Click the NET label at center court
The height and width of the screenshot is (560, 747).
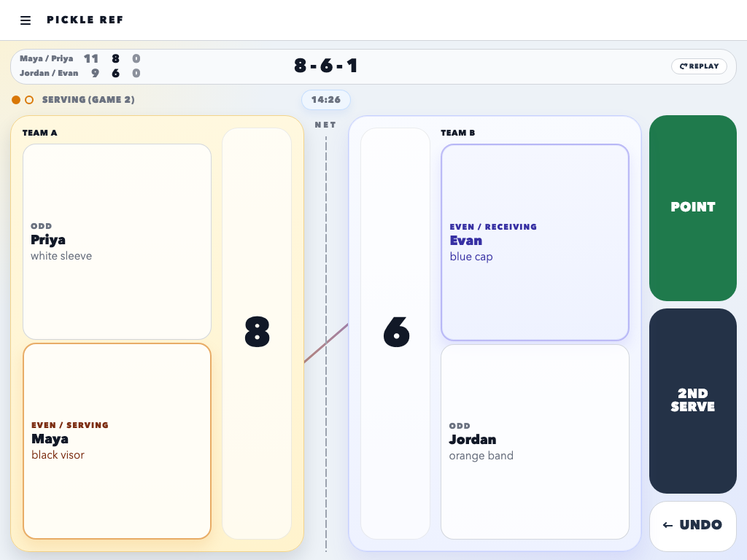pyautogui.click(x=325, y=125)
